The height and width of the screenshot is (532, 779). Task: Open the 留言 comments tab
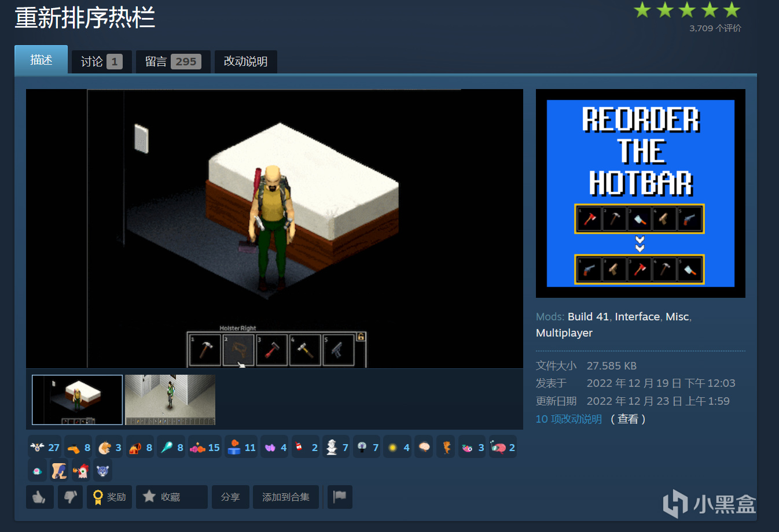[x=173, y=61]
